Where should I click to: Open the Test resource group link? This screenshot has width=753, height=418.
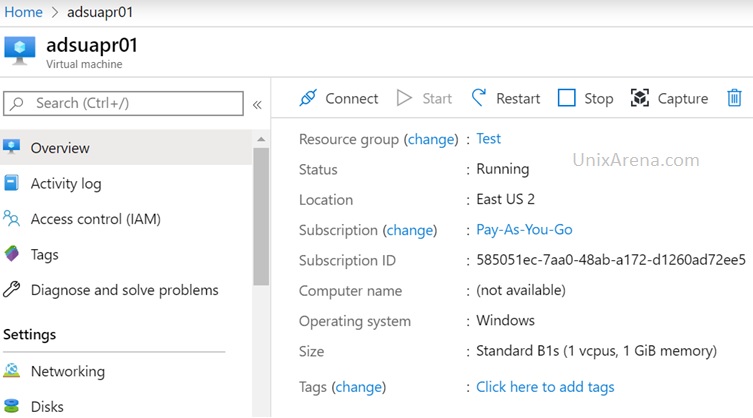tap(488, 138)
